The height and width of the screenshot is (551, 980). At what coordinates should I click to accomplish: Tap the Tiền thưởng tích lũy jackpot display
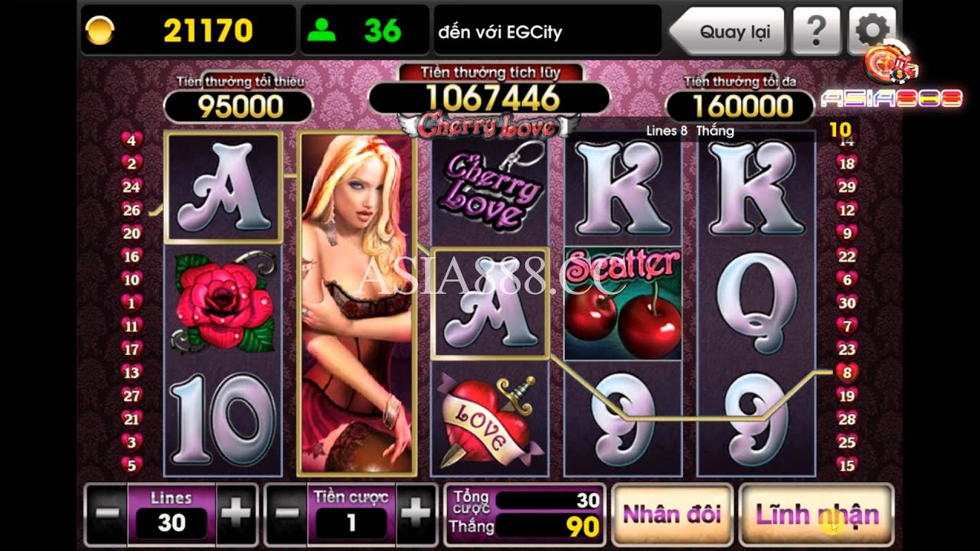pyautogui.click(x=490, y=98)
